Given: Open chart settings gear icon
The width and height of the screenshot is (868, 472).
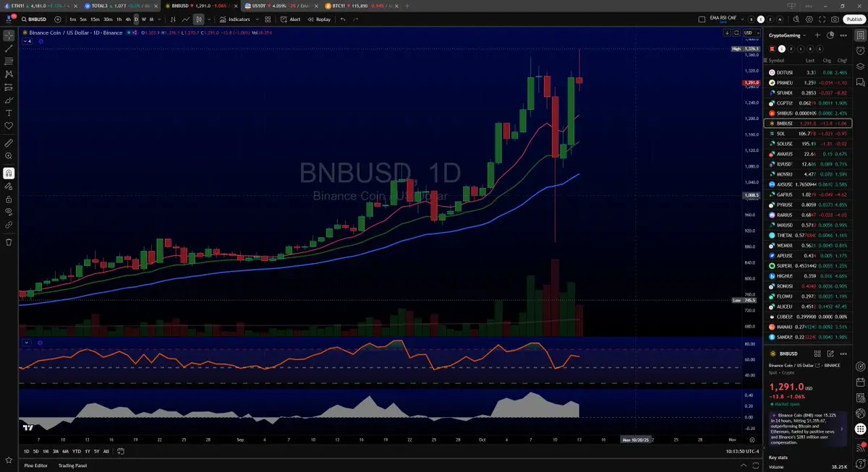Looking at the screenshot, I should 809,20.
